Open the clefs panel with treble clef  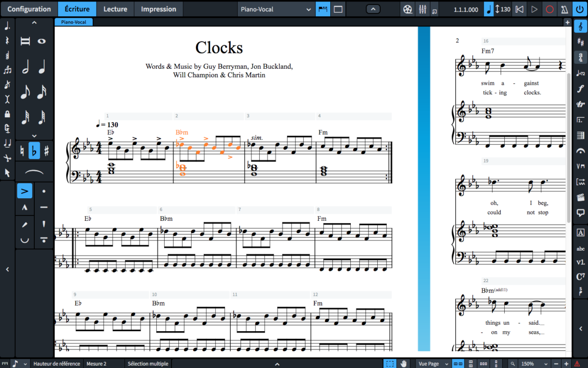point(581,26)
